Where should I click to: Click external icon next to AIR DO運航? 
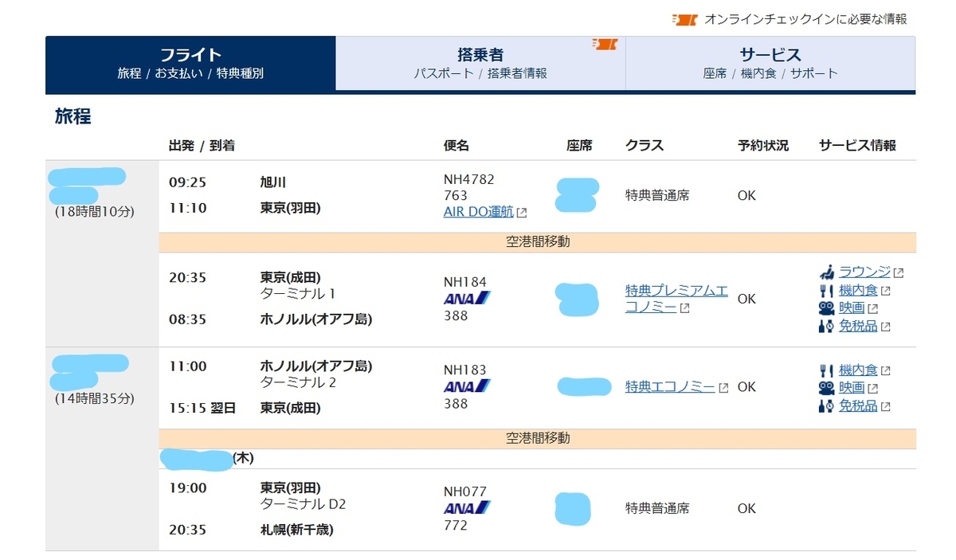point(522,213)
